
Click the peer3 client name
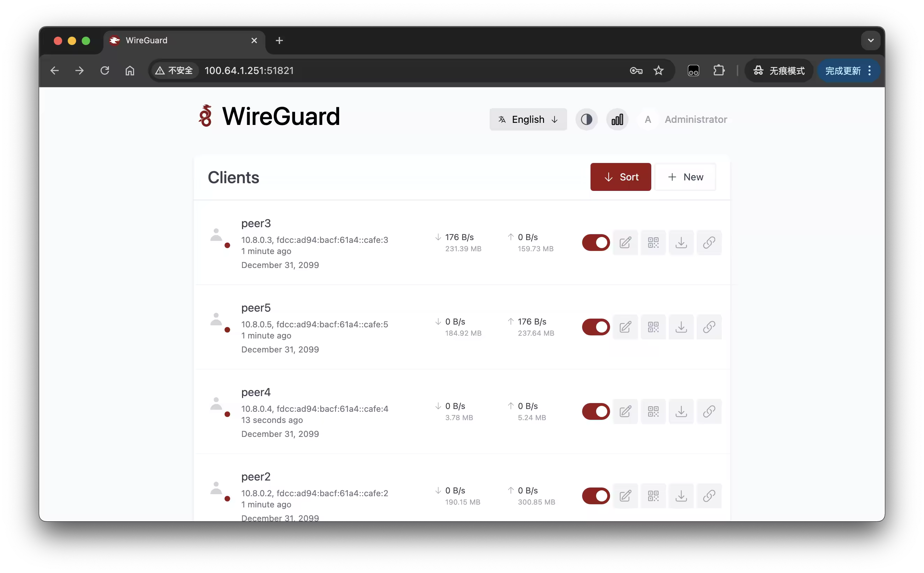point(256,224)
